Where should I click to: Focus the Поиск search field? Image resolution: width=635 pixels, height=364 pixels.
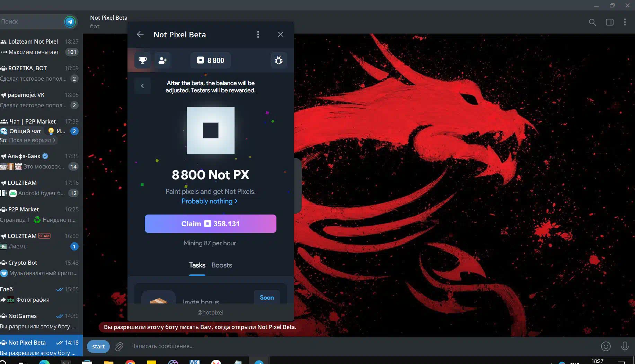pos(31,21)
